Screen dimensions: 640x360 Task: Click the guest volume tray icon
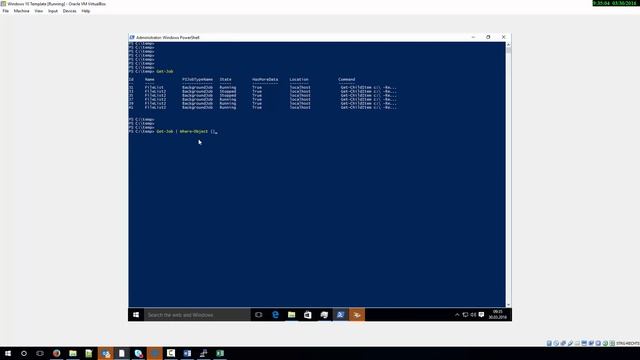(x=473, y=315)
